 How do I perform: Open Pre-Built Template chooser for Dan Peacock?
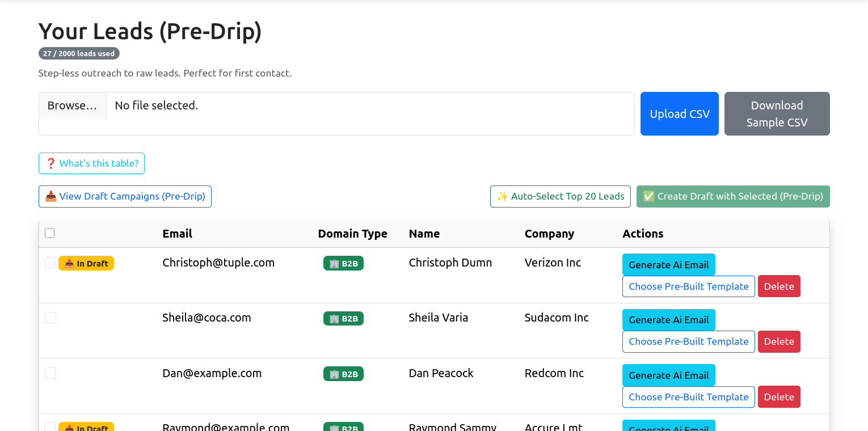[x=688, y=397]
